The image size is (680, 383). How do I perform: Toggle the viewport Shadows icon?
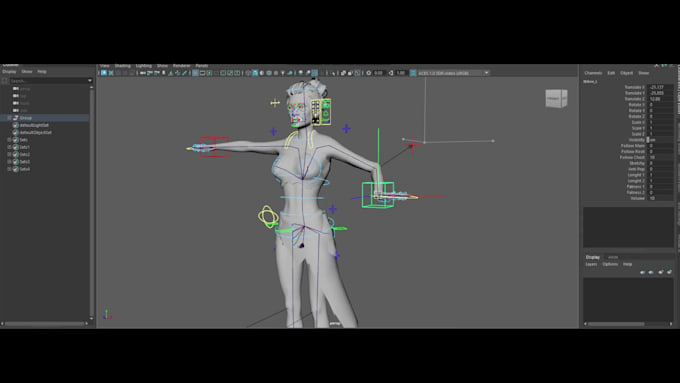[290, 73]
